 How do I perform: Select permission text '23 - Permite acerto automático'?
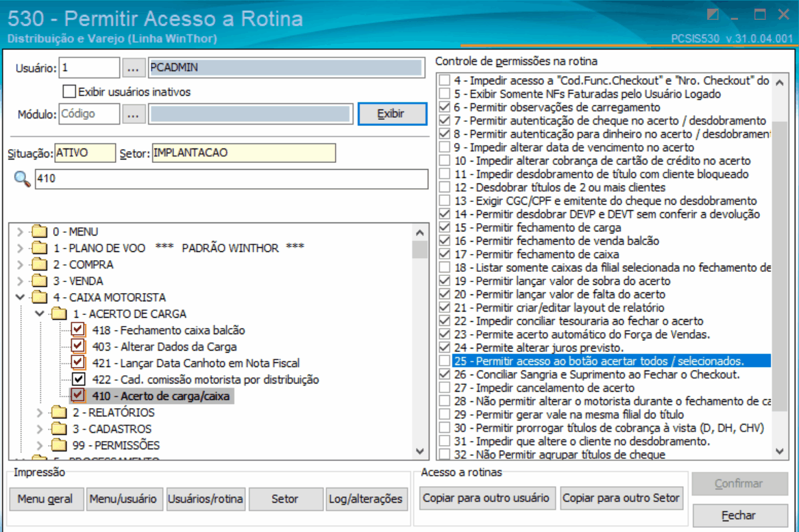pyautogui.click(x=582, y=335)
